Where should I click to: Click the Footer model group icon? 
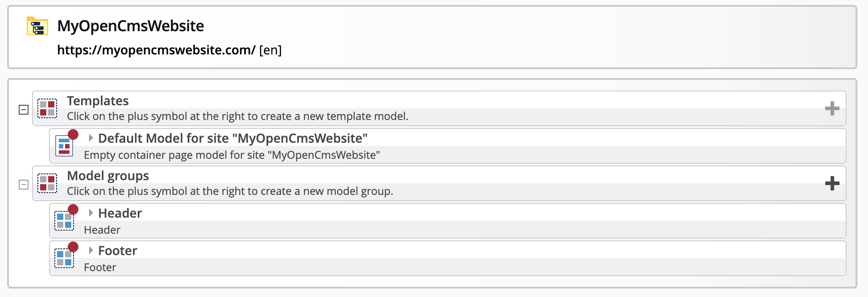click(65, 258)
